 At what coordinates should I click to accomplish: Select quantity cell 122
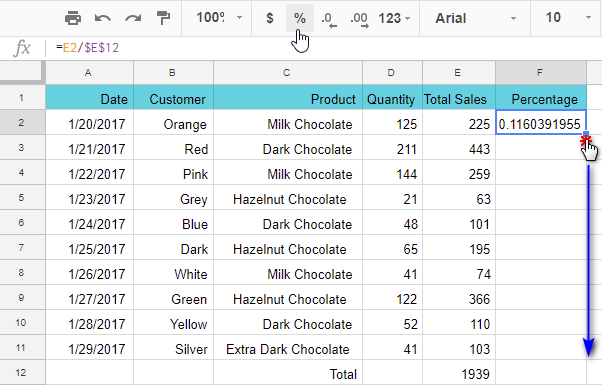coord(392,297)
